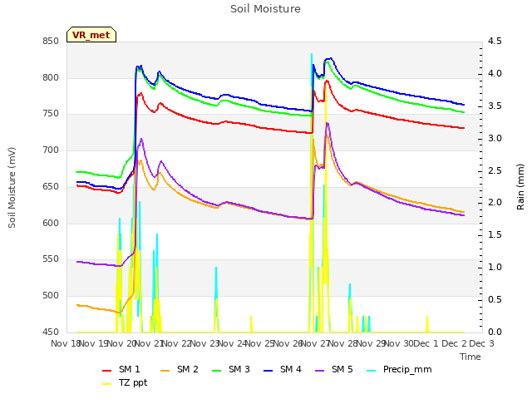Click the yellow TZ ppt legend swatch
The image size is (532, 399).
click(107, 384)
